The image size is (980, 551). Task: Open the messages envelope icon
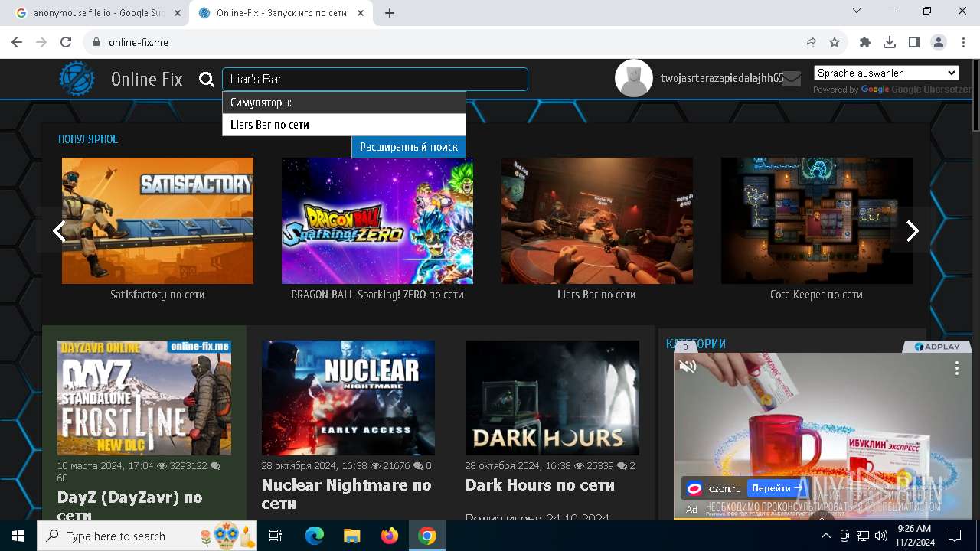point(792,79)
